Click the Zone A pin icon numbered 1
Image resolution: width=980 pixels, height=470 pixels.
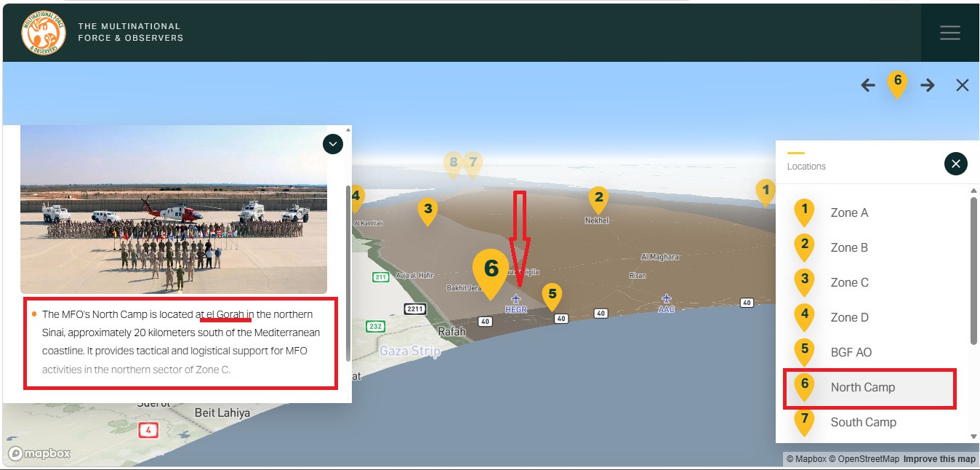pyautogui.click(x=804, y=213)
